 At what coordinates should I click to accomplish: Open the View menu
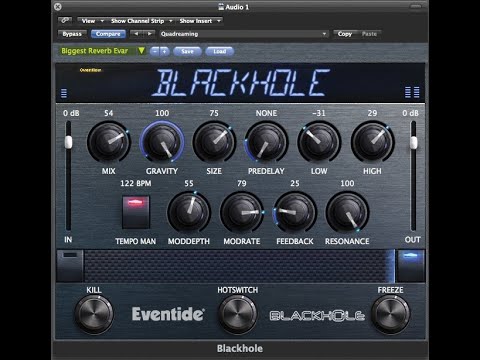(x=92, y=21)
